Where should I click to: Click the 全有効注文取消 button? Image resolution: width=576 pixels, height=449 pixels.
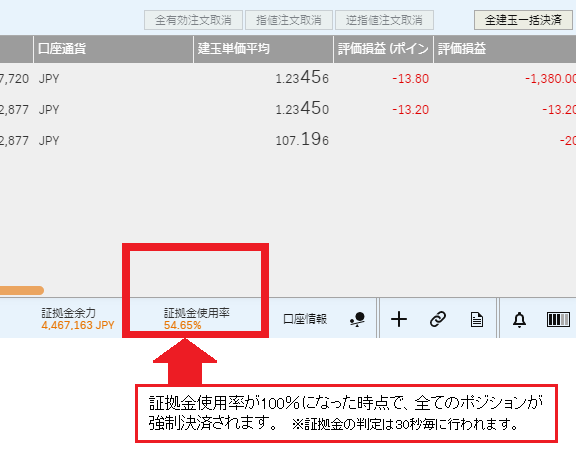(193, 20)
